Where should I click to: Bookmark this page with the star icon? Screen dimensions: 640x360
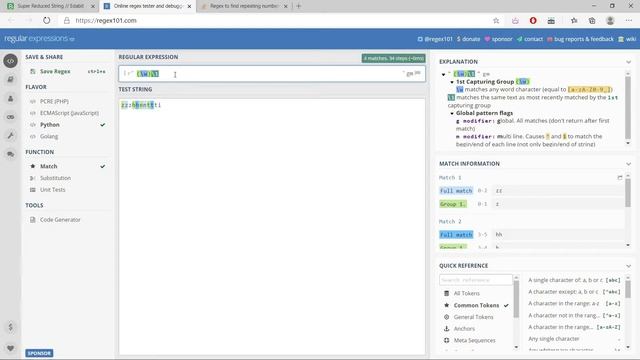coord(496,20)
